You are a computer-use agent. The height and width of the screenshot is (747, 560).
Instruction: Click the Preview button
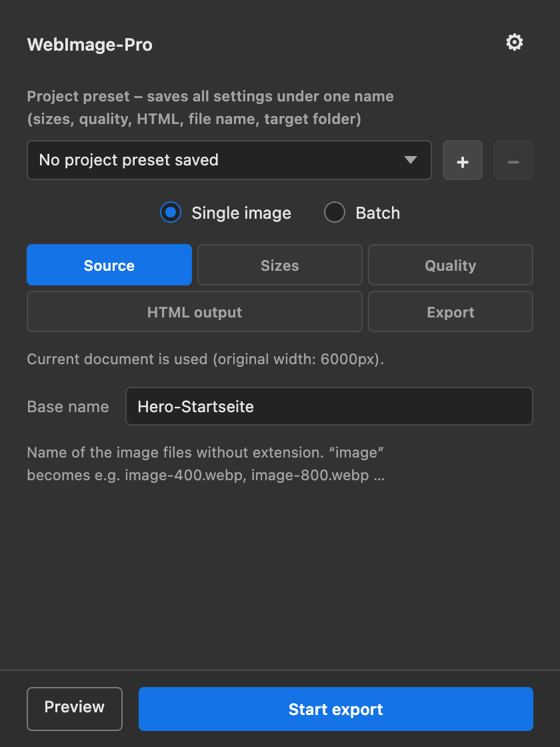point(75,708)
